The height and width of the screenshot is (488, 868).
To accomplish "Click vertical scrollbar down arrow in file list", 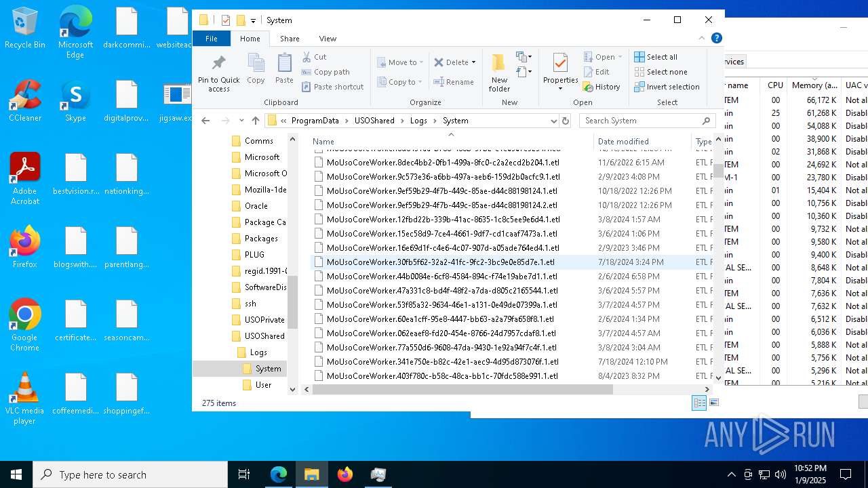I will 719,378.
